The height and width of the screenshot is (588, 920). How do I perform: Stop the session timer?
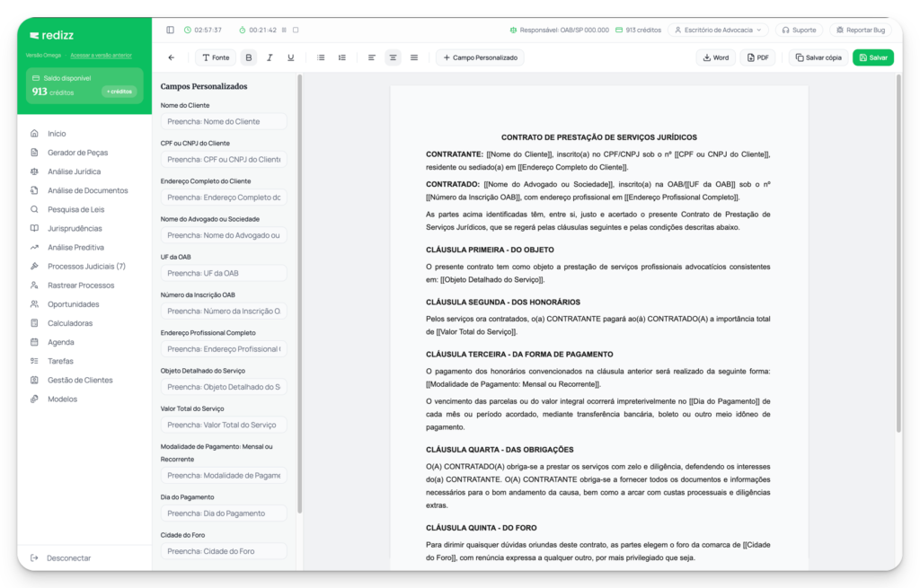[x=296, y=30]
